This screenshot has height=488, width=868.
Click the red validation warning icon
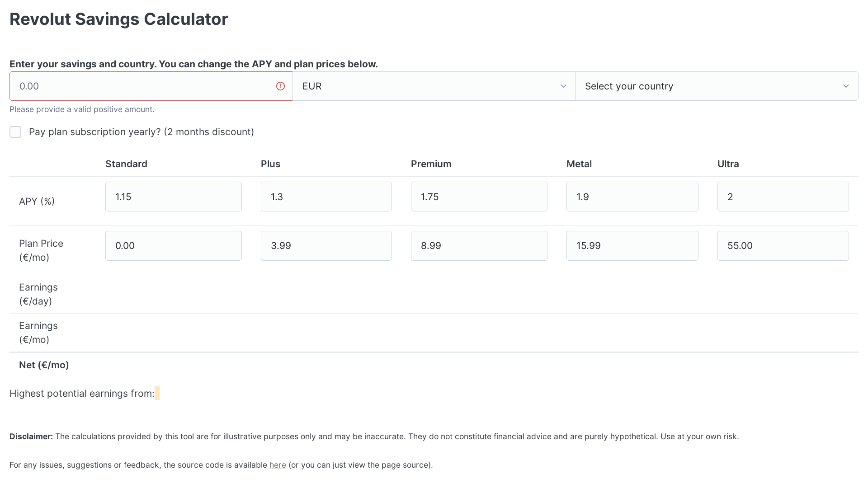click(x=280, y=86)
